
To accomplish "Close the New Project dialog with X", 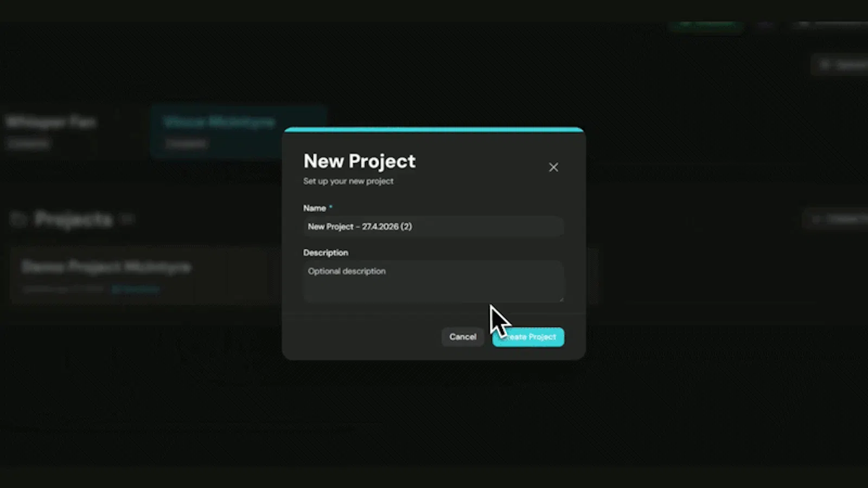I will [x=553, y=167].
